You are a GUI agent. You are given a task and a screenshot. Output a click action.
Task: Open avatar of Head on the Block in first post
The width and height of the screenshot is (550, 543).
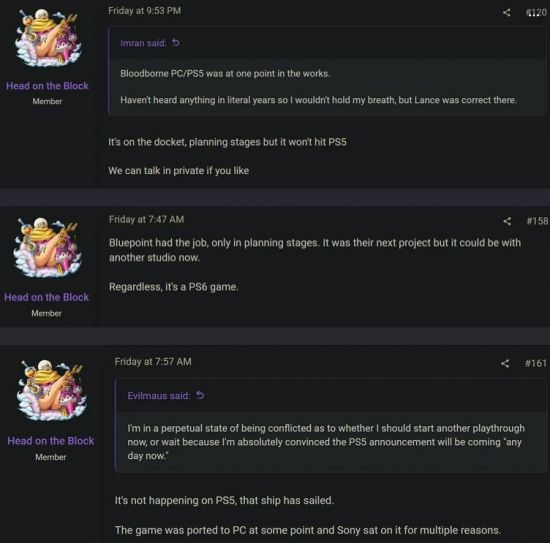pos(48,38)
